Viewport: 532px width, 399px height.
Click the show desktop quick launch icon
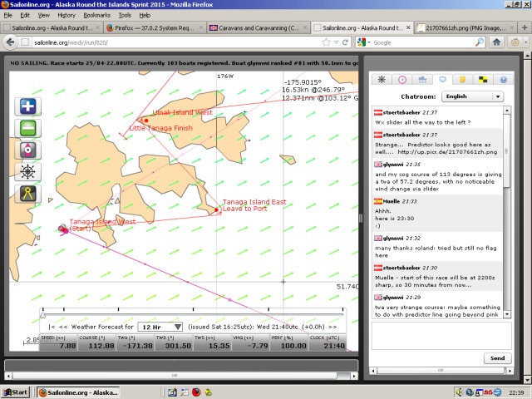tap(172, 392)
